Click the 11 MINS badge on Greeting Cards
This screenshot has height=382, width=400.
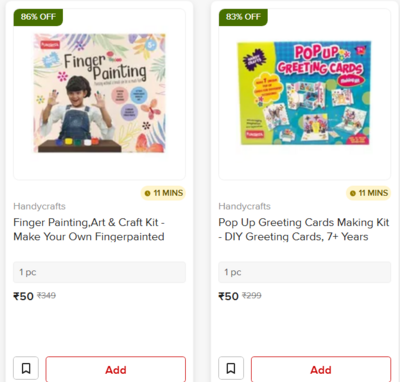tap(368, 193)
